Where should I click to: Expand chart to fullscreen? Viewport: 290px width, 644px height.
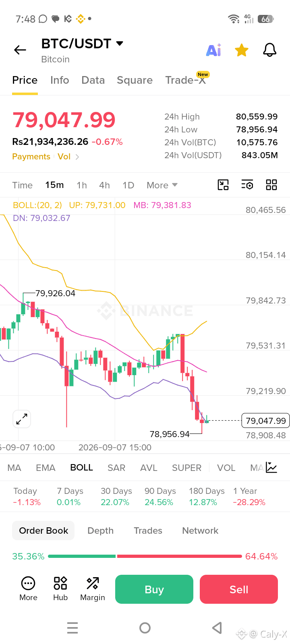click(x=22, y=419)
